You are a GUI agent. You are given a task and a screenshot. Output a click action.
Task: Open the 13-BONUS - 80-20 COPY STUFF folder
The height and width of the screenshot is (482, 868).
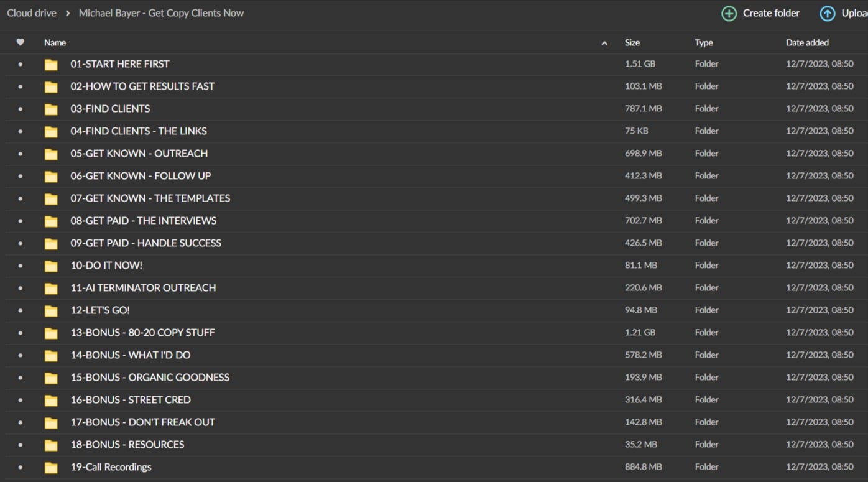(142, 333)
